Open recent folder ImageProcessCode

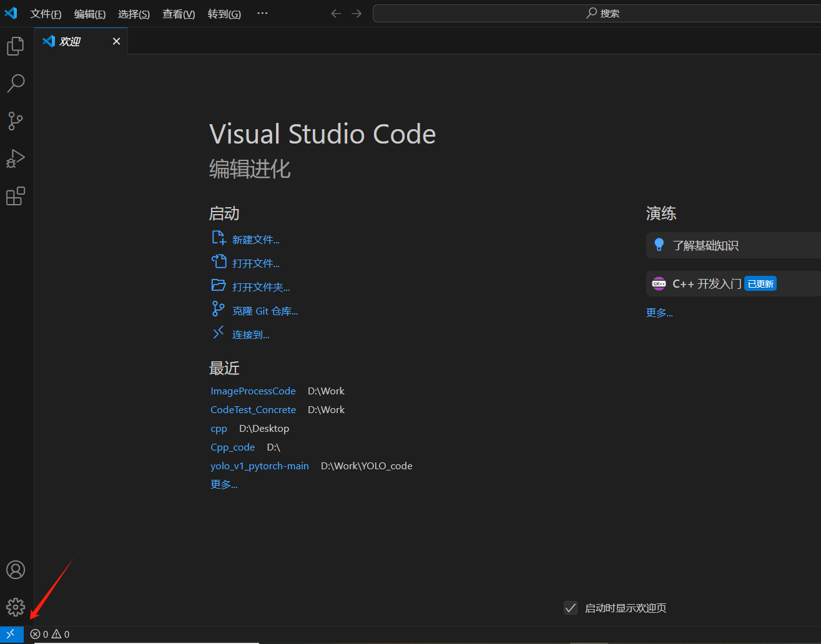253,391
